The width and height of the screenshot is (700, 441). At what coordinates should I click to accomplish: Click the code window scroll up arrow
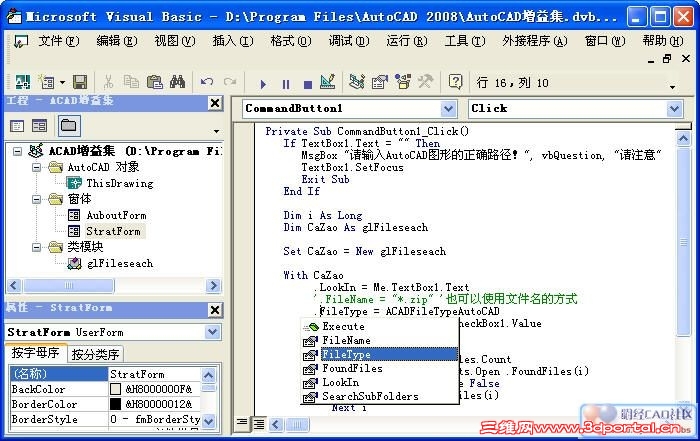[683, 139]
